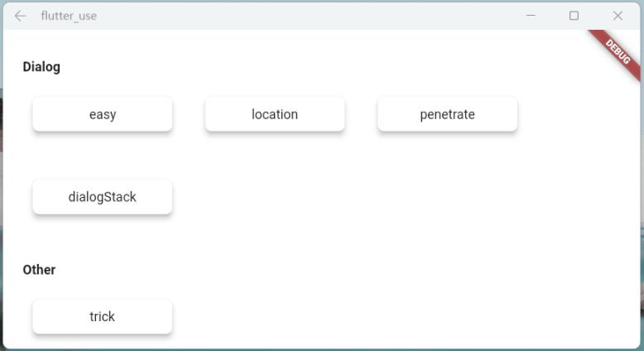Navigate back using the left arrow

pos(21,16)
